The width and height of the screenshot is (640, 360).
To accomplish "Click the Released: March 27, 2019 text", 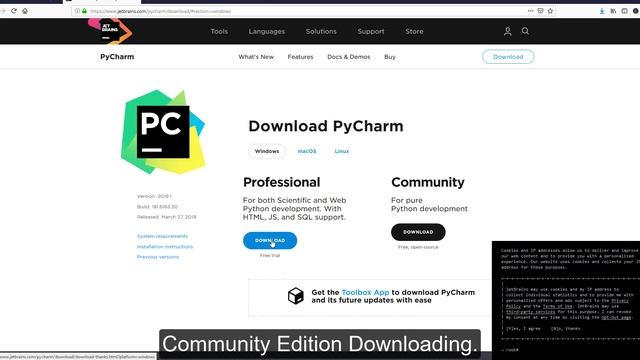I will 167,217.
